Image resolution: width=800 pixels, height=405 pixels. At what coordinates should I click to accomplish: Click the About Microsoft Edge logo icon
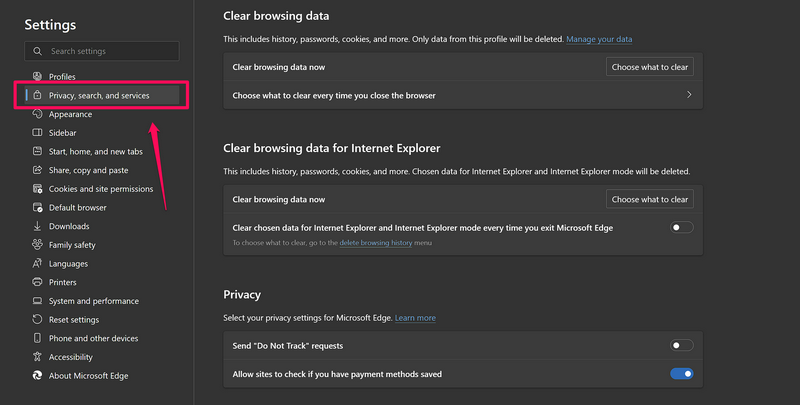(37, 376)
